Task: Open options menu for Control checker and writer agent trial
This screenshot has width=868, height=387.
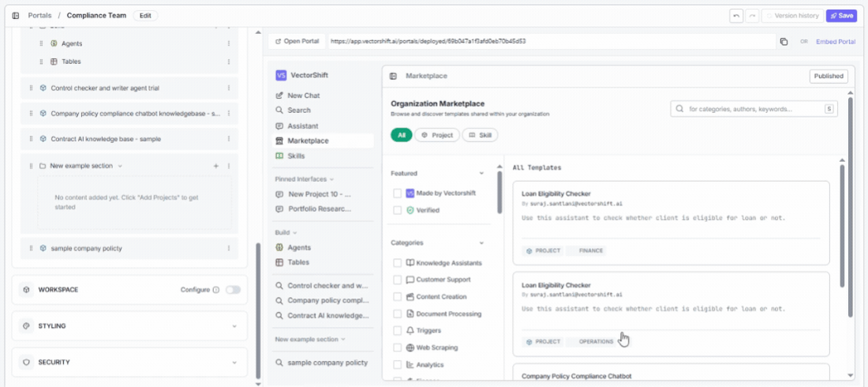Action: (x=229, y=88)
